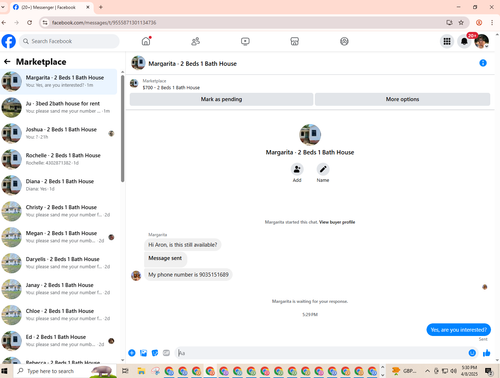Open Janay - 2 Beds 1 Bath House chat

click(x=59, y=289)
